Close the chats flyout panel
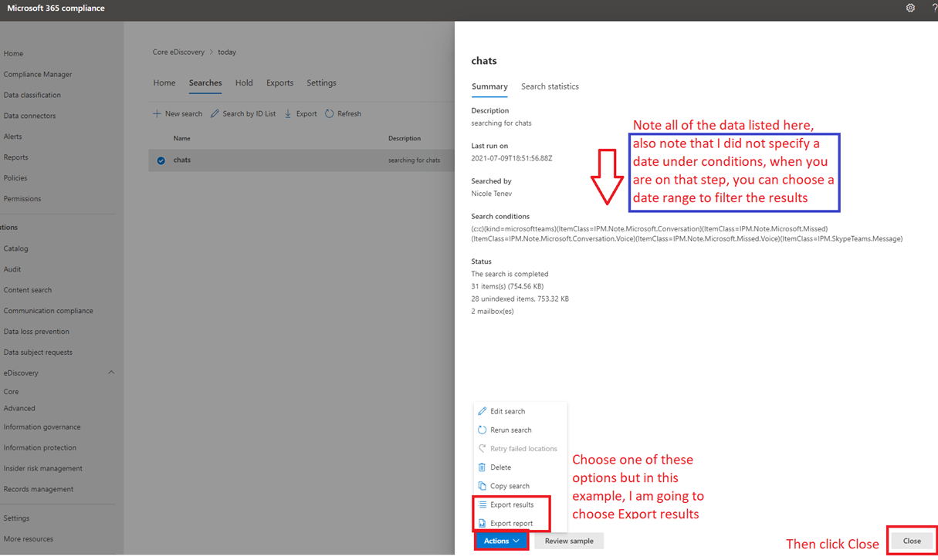The width and height of the screenshot is (938, 560). click(x=912, y=541)
